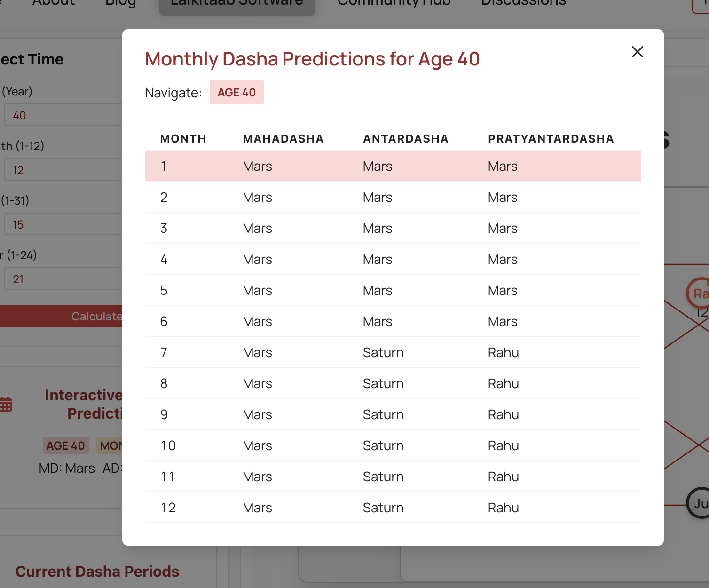
Task: Select the month 3 row number
Action: [x=164, y=228]
